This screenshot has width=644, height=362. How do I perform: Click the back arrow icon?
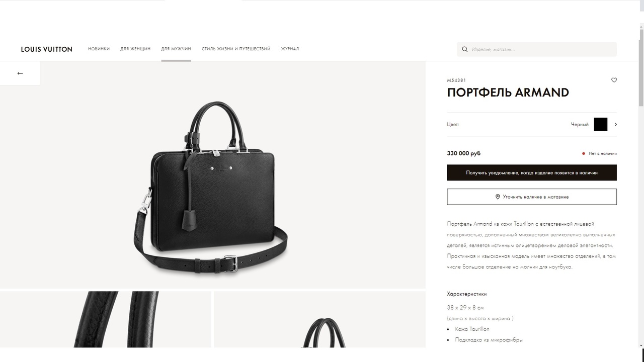(20, 73)
